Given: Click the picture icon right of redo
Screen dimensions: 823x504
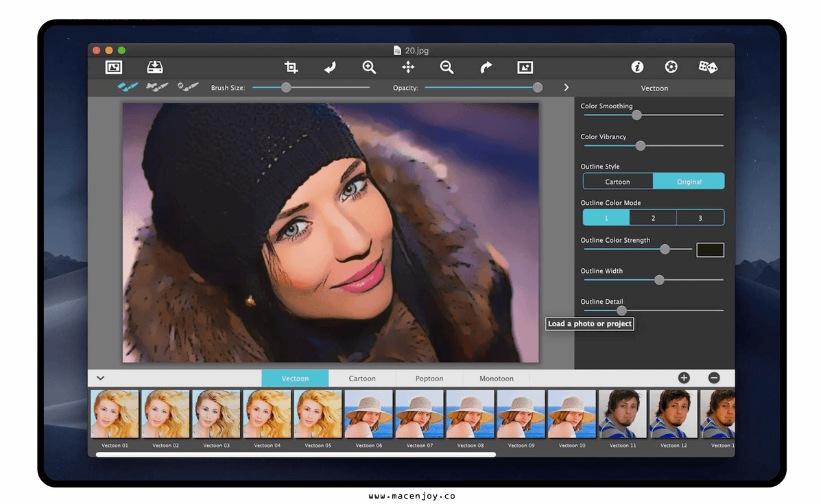Looking at the screenshot, I should pos(525,67).
